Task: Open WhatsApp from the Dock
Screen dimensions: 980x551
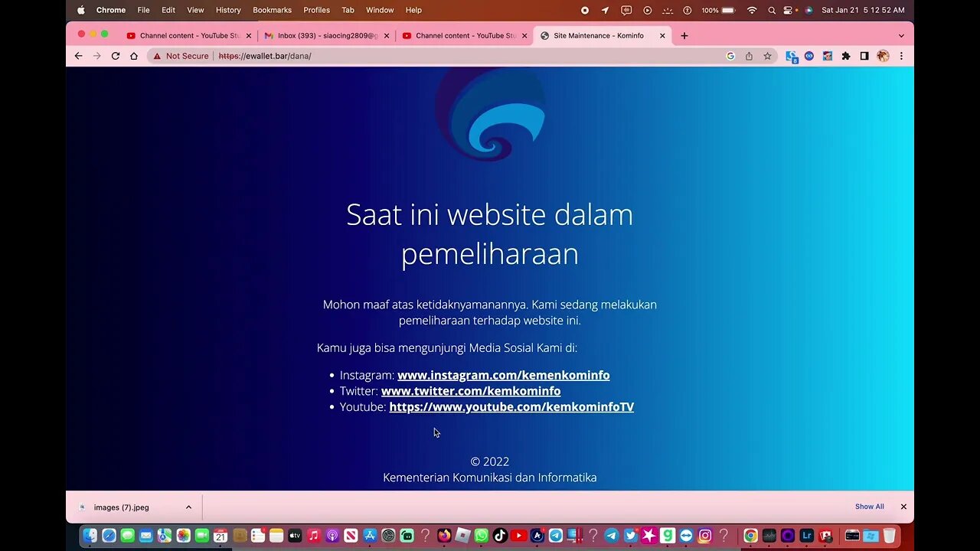Action: pyautogui.click(x=482, y=536)
